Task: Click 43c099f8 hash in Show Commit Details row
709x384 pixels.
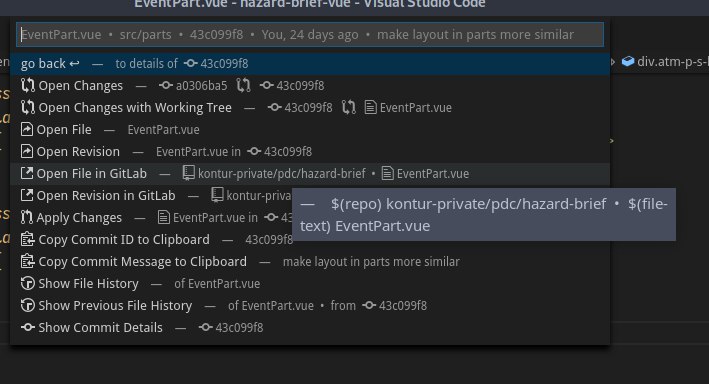Action: click(239, 327)
